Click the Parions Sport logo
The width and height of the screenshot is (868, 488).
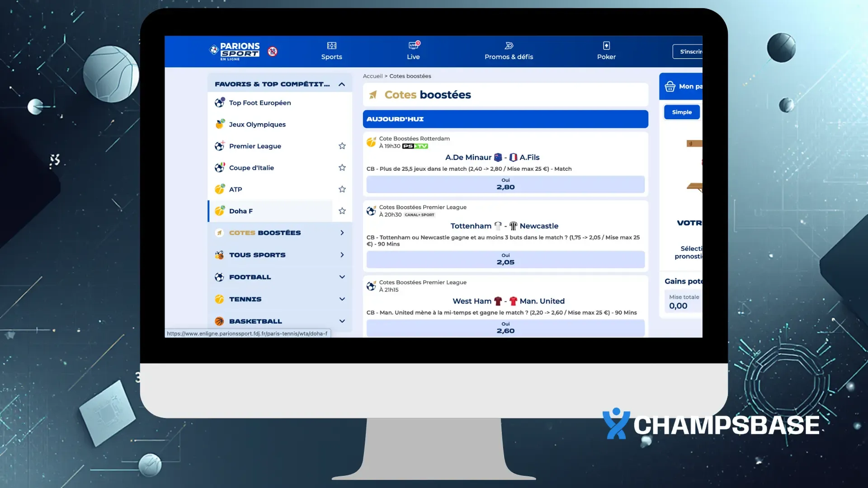coord(235,52)
